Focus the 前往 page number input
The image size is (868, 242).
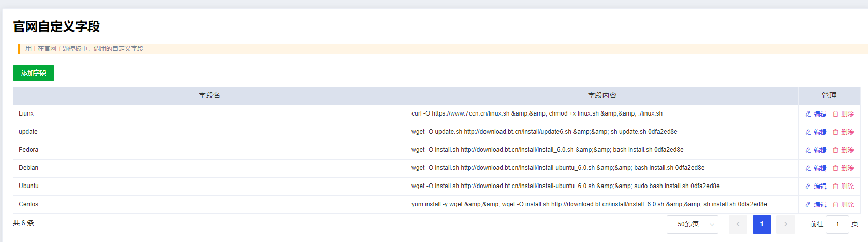click(837, 224)
